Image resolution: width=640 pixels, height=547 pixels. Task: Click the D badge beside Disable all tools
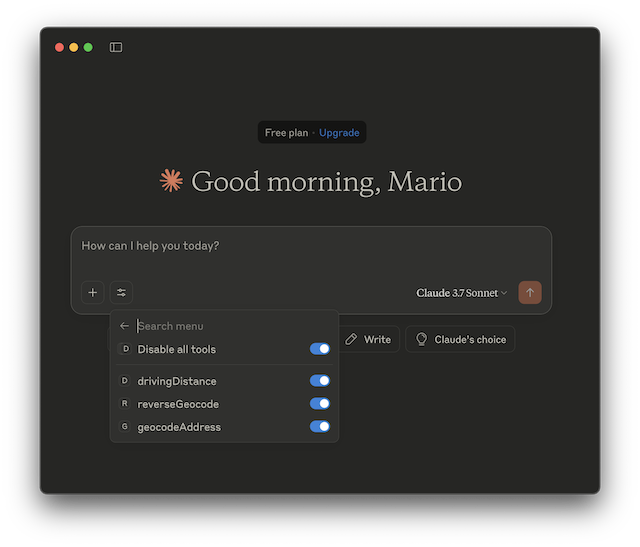(126, 349)
